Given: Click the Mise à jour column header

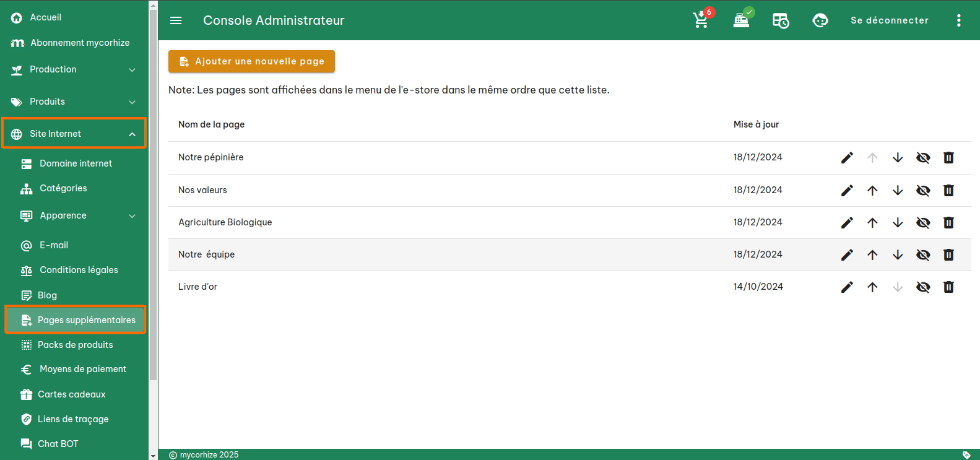Looking at the screenshot, I should coord(756,124).
